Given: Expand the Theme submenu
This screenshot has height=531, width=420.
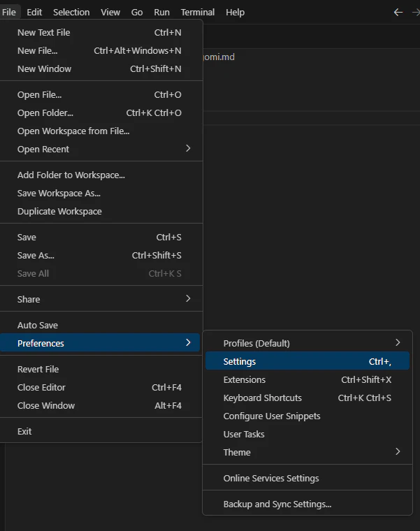Looking at the screenshot, I should tap(307, 452).
